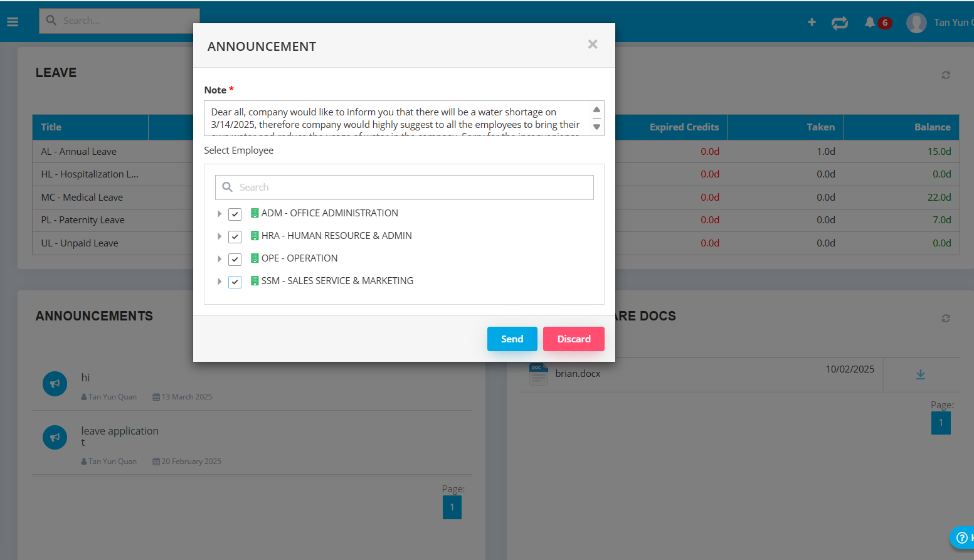
Task: Uncheck SSM - Sales Service & Marketing checkbox
Action: tap(235, 282)
